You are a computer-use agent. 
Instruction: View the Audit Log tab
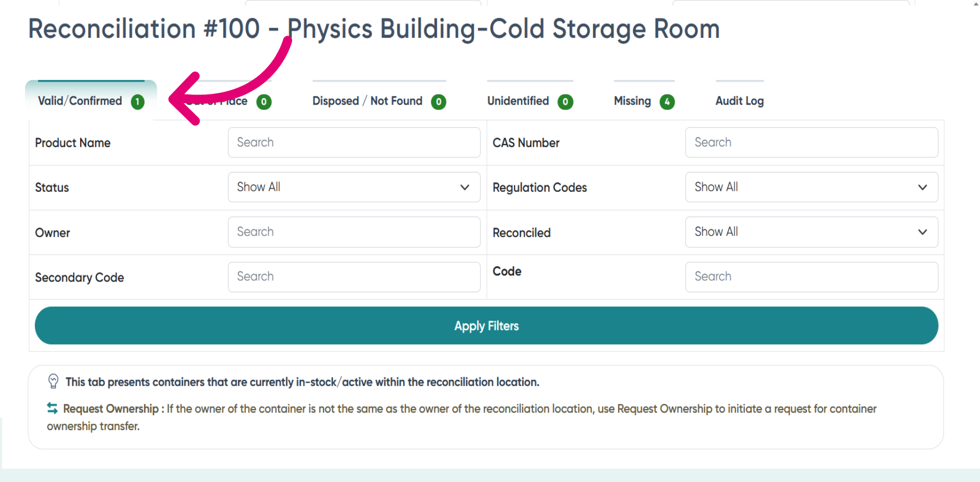tap(740, 101)
